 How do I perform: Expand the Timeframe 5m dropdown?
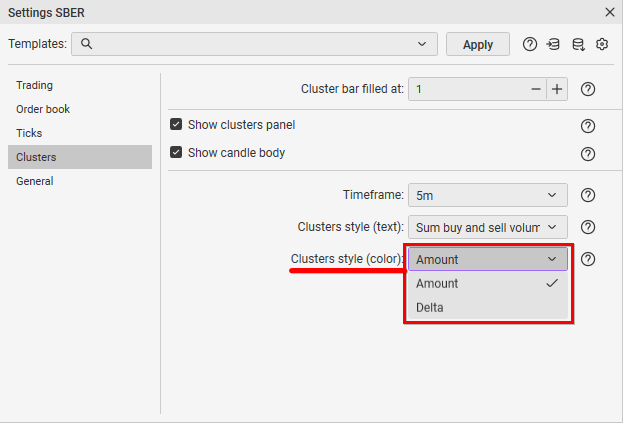[x=487, y=196]
